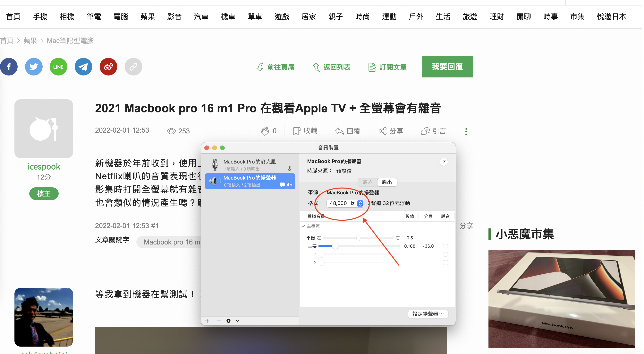644x354 pixels.
Task: Open the MacBook Pro box marketplace thumbnail
Action: (x=562, y=299)
